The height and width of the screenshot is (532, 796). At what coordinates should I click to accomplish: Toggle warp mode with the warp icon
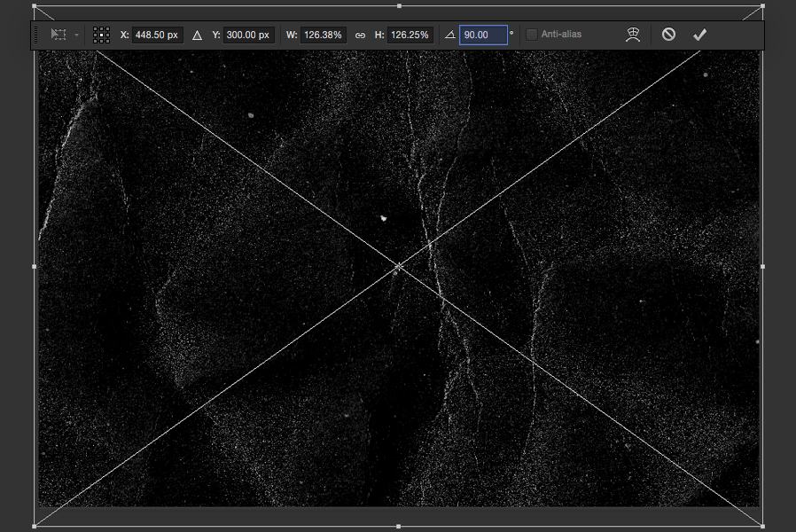(x=633, y=34)
